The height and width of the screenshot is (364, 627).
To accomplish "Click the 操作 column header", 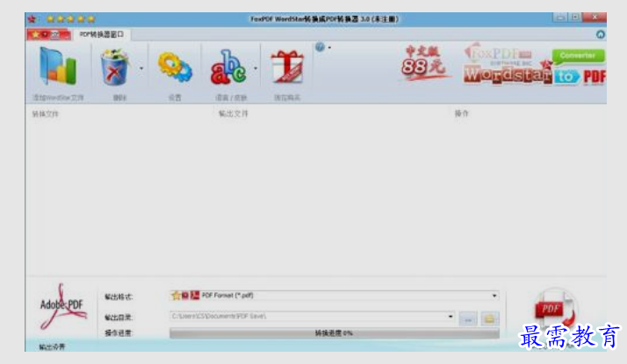I will tap(461, 113).
